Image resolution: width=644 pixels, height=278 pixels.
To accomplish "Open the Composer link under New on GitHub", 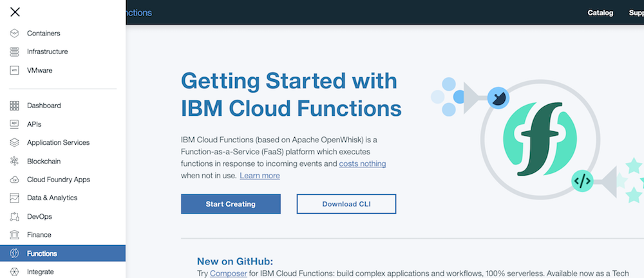I will [x=229, y=273].
